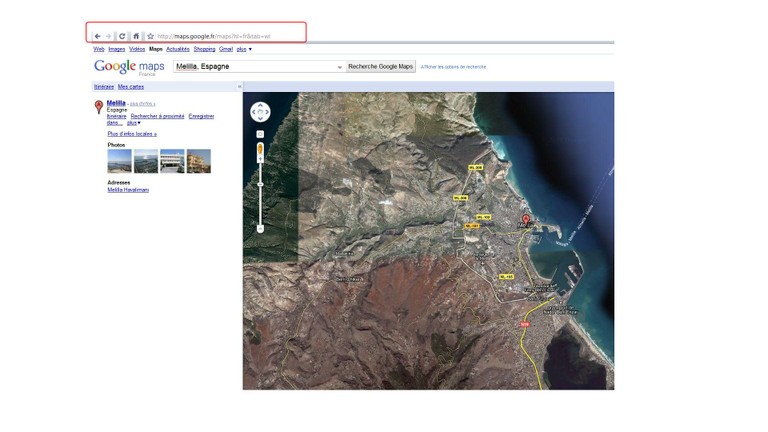Open the search box suggestions dropdown
768x432 pixels.
340,67
